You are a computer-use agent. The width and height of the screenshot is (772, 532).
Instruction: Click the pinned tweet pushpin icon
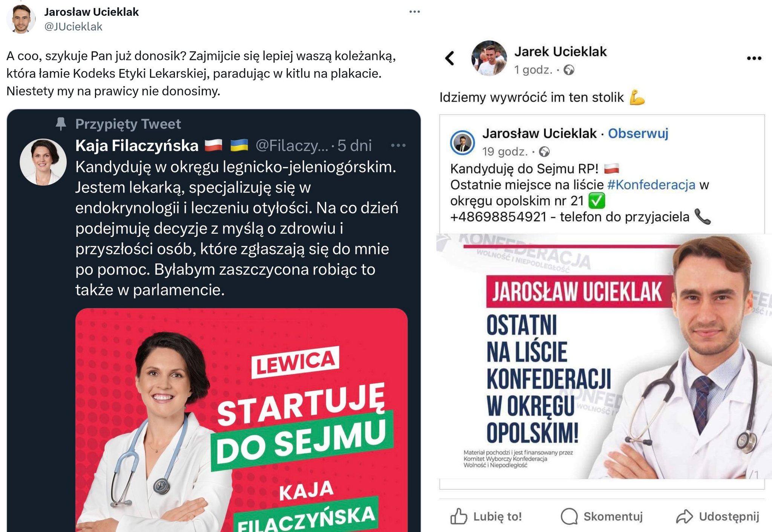click(61, 124)
